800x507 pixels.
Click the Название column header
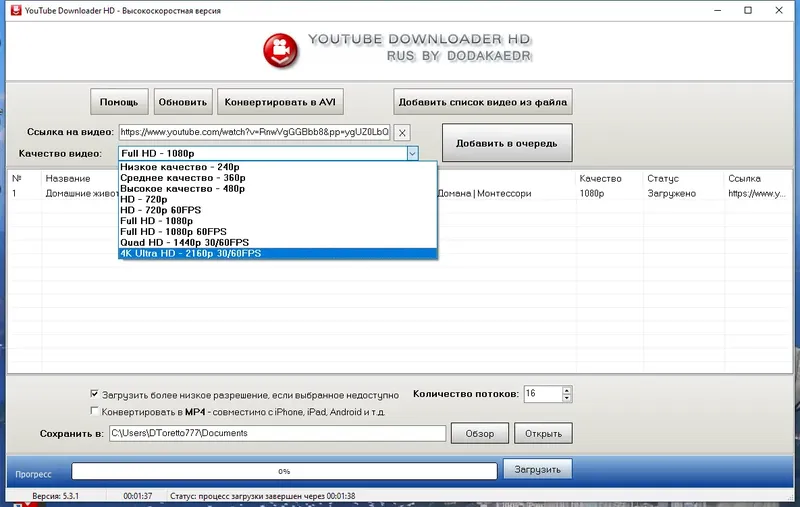pyautogui.click(x=68, y=179)
